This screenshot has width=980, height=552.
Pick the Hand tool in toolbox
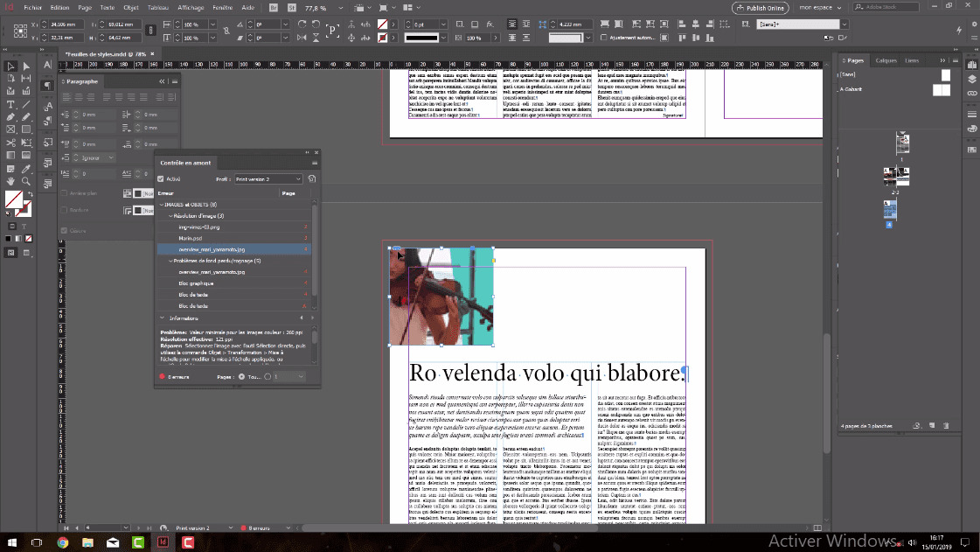point(11,181)
